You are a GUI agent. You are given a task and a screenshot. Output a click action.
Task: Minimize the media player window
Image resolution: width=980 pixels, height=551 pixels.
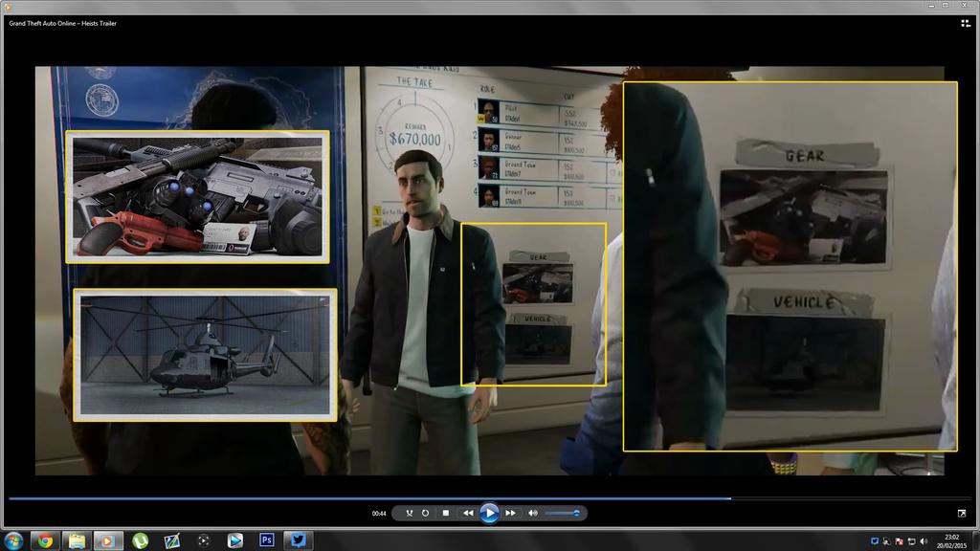pos(931,5)
